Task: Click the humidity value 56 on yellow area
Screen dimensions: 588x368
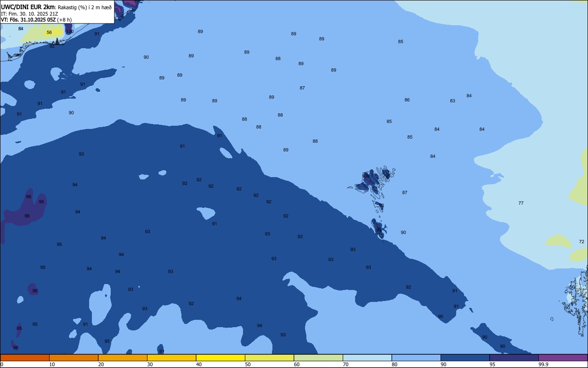Action: (49, 33)
